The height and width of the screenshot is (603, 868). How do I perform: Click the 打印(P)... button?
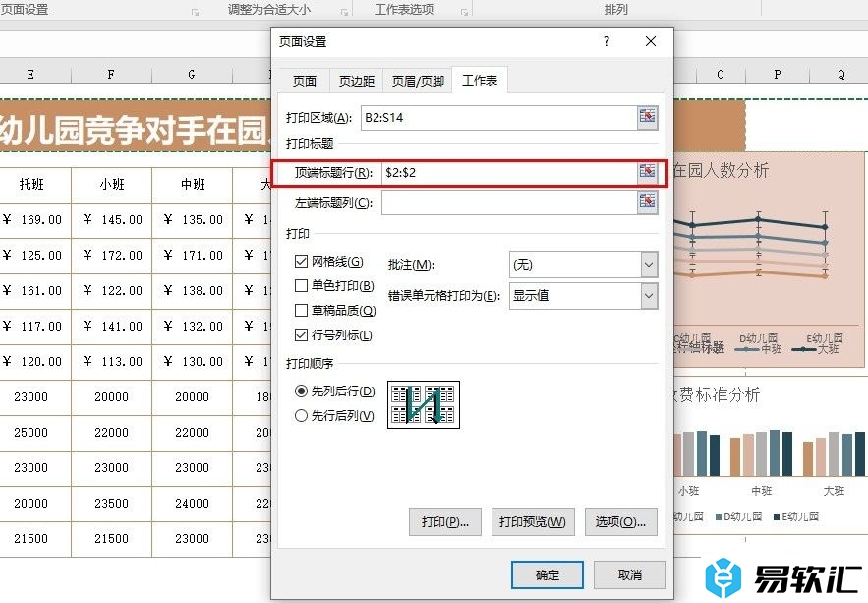tap(445, 521)
